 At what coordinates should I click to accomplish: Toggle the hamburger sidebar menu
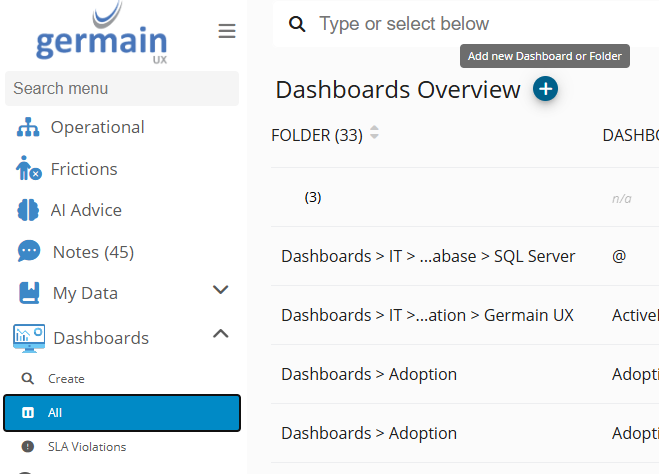click(227, 32)
